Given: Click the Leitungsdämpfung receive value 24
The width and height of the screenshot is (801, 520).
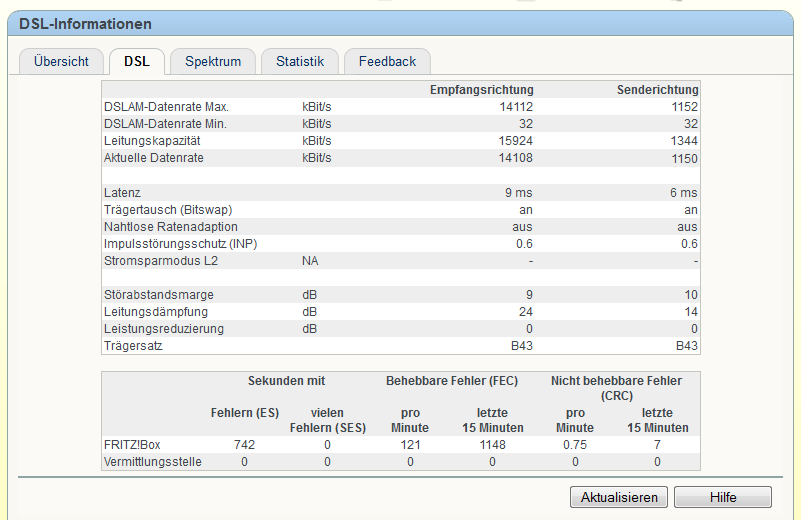Looking at the screenshot, I should click(x=526, y=311).
